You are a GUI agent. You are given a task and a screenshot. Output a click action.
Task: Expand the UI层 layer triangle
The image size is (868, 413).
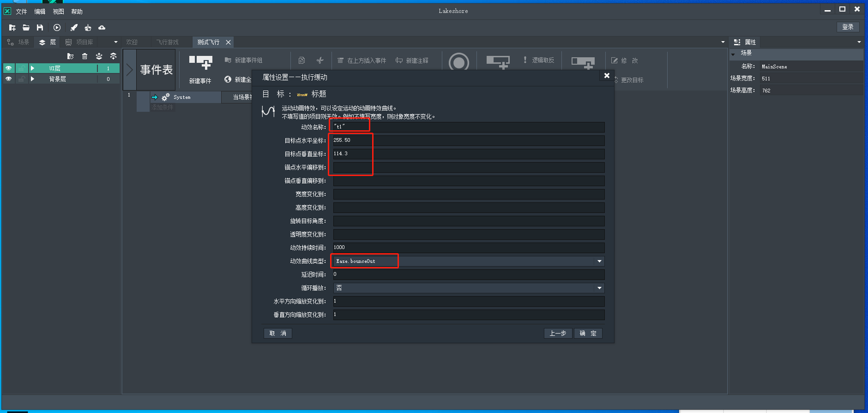(32, 68)
